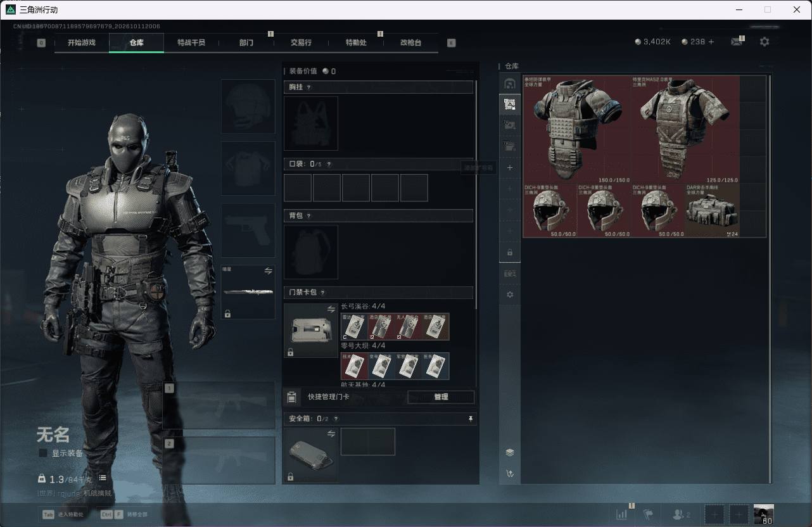Screen dimensions: 812x527
Task: Add a new warehouse page with plus icon
Action: coord(510,168)
